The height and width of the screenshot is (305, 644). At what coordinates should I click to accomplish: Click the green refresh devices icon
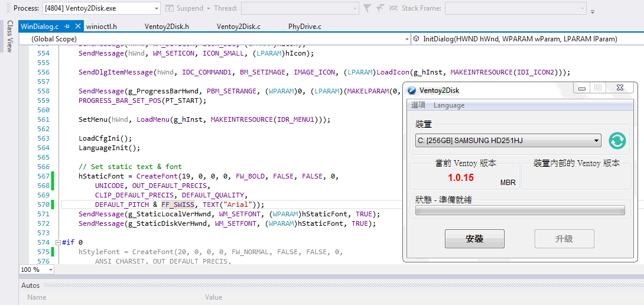(617, 141)
